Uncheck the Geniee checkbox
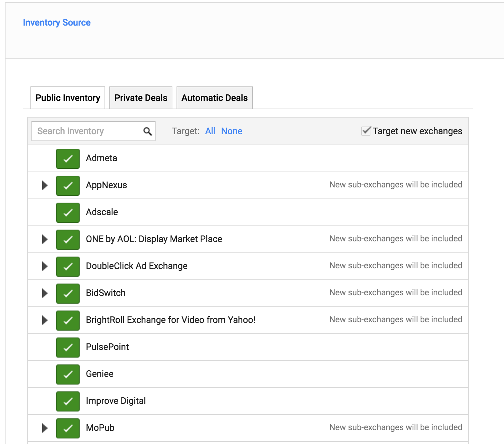Image resolution: width=504 pixels, height=444 pixels. tap(68, 374)
